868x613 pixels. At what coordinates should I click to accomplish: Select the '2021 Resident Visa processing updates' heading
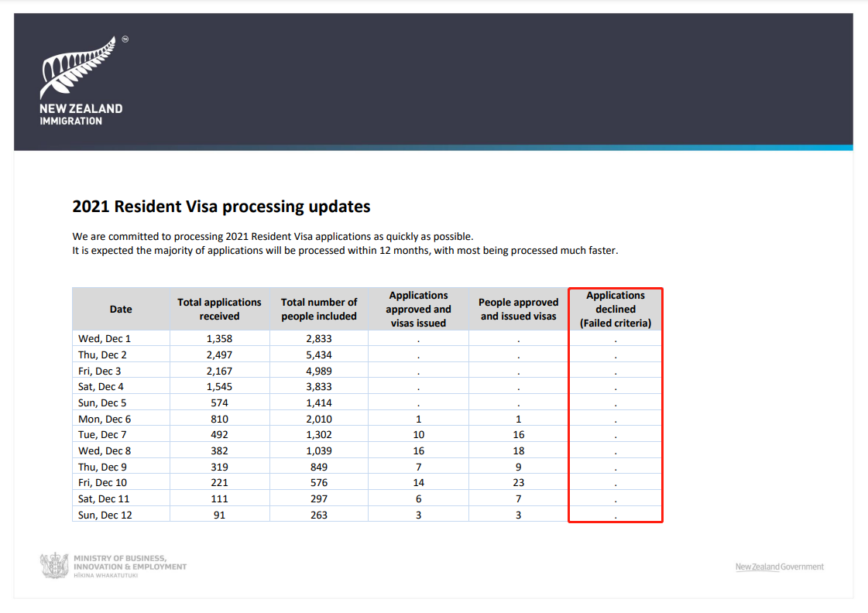(x=221, y=207)
